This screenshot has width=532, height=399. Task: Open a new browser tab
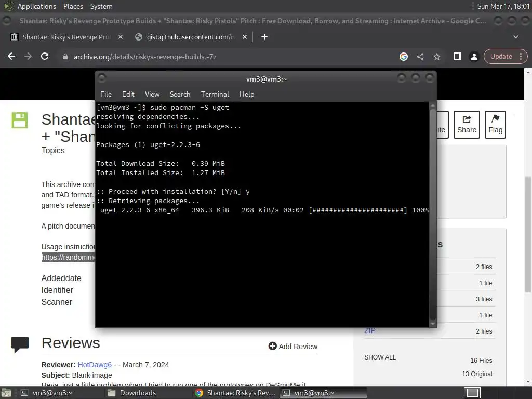click(x=264, y=37)
